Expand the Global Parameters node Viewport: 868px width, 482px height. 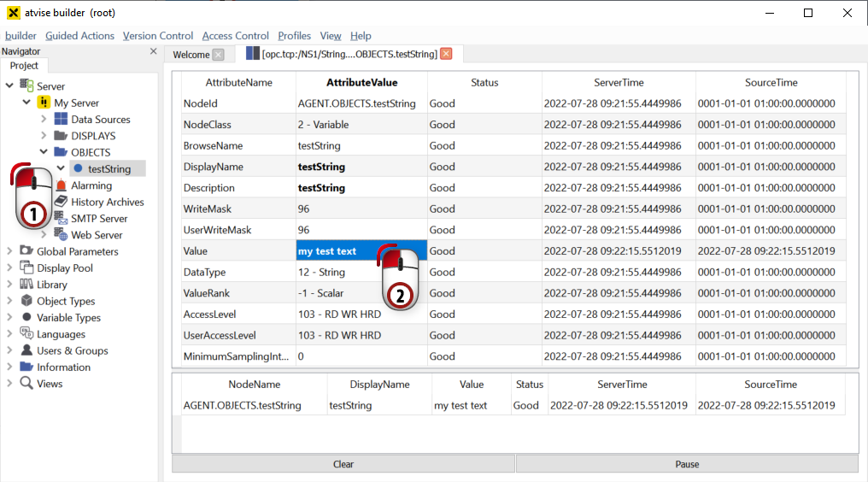pos(9,251)
